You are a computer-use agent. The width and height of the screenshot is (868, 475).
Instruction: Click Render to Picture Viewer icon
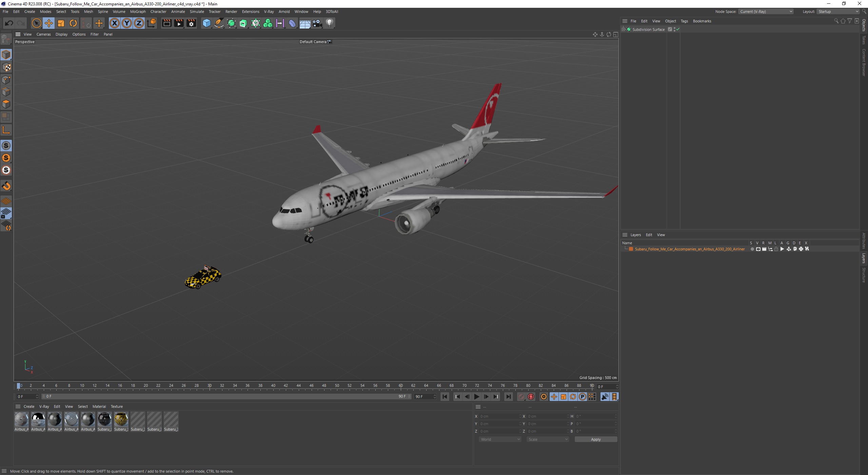[179, 23]
